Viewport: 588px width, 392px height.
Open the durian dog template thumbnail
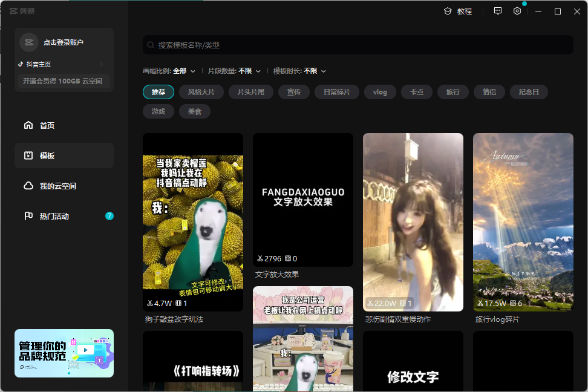[x=193, y=222]
